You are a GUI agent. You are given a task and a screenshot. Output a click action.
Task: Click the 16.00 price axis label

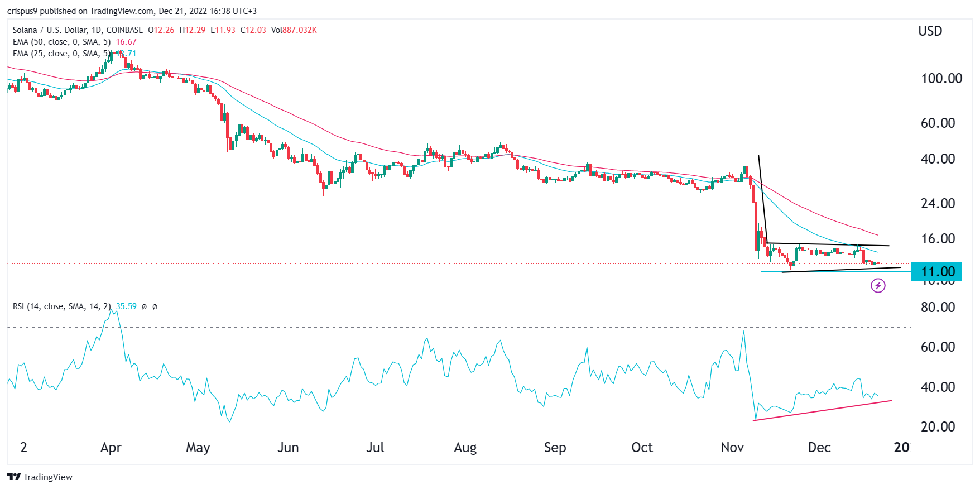point(938,239)
